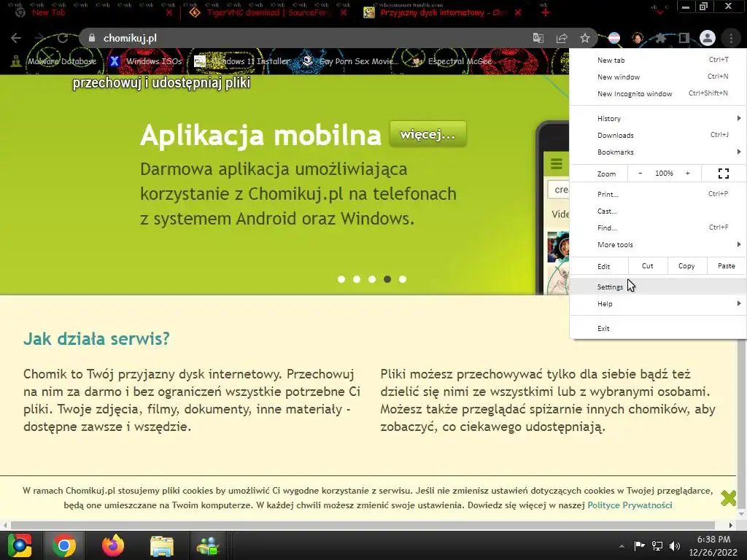Select Cast... in the menu

pos(658,211)
